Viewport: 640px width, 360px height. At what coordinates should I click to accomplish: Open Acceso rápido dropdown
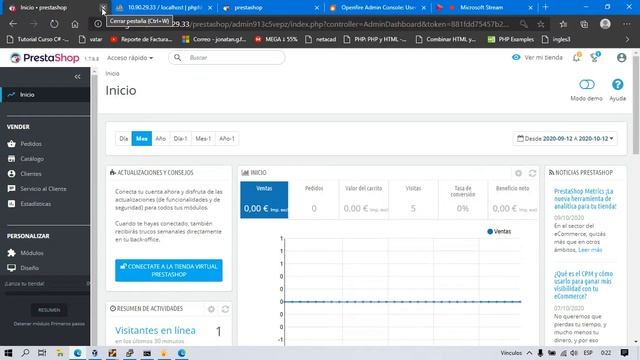(130, 58)
